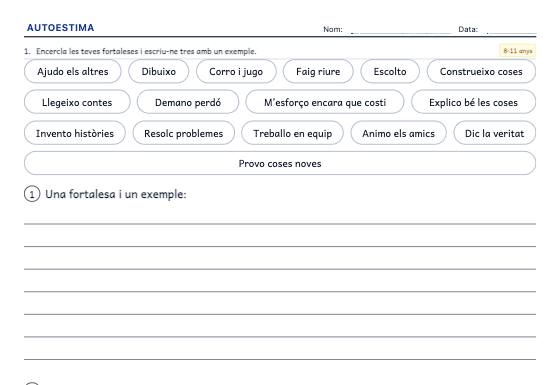
Task: Select "Animo els amics" option
Action: pyautogui.click(x=399, y=133)
